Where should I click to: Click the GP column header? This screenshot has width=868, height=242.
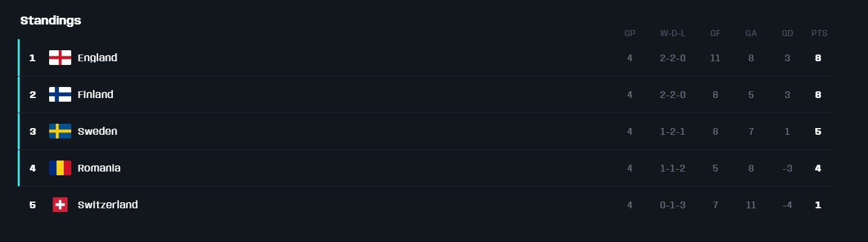tap(630, 33)
